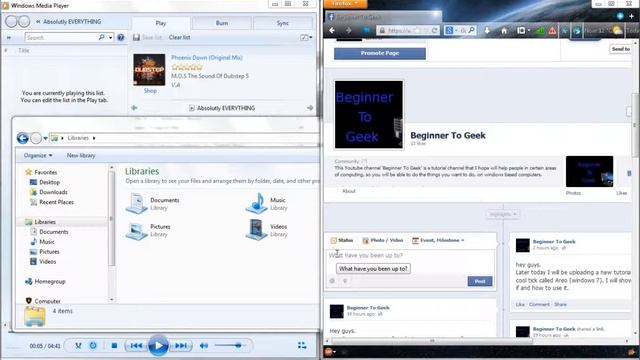Image resolution: width=640 pixels, height=360 pixels.
Task: Click the Media Player search field
Action: (x=61, y=38)
